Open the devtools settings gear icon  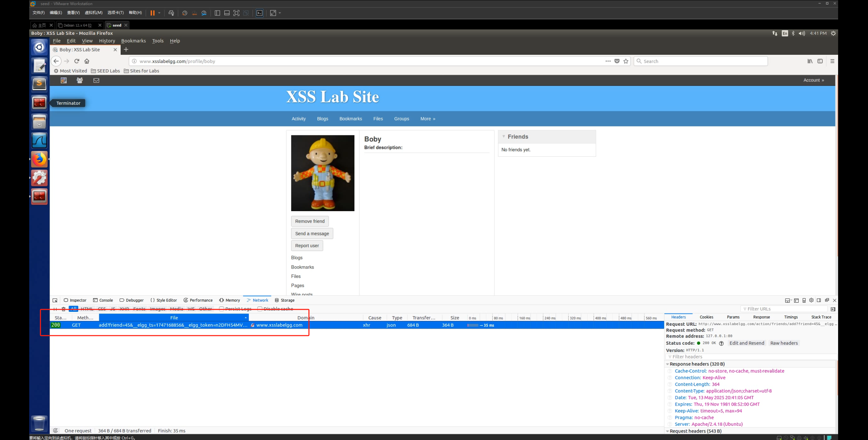pos(811,300)
